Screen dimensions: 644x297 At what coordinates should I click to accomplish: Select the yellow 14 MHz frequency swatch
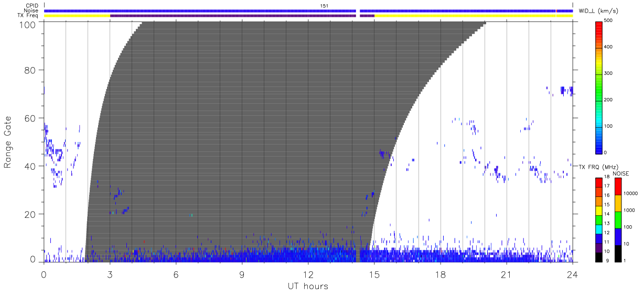pyautogui.click(x=598, y=210)
